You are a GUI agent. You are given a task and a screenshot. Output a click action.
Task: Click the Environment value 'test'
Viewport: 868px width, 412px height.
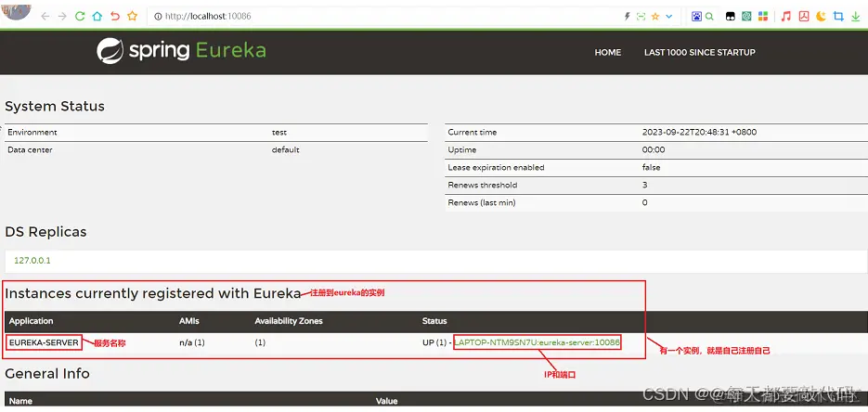pos(279,133)
